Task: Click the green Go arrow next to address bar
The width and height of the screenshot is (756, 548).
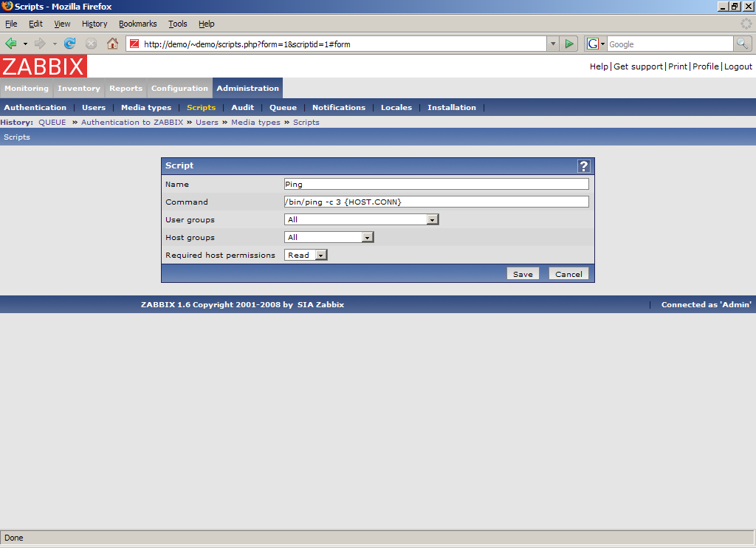Action: pos(569,44)
